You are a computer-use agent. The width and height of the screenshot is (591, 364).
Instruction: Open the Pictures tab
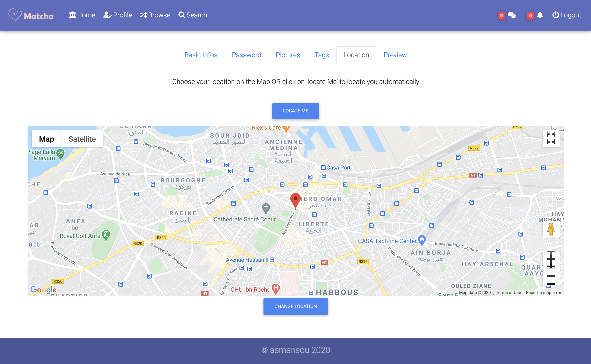288,55
